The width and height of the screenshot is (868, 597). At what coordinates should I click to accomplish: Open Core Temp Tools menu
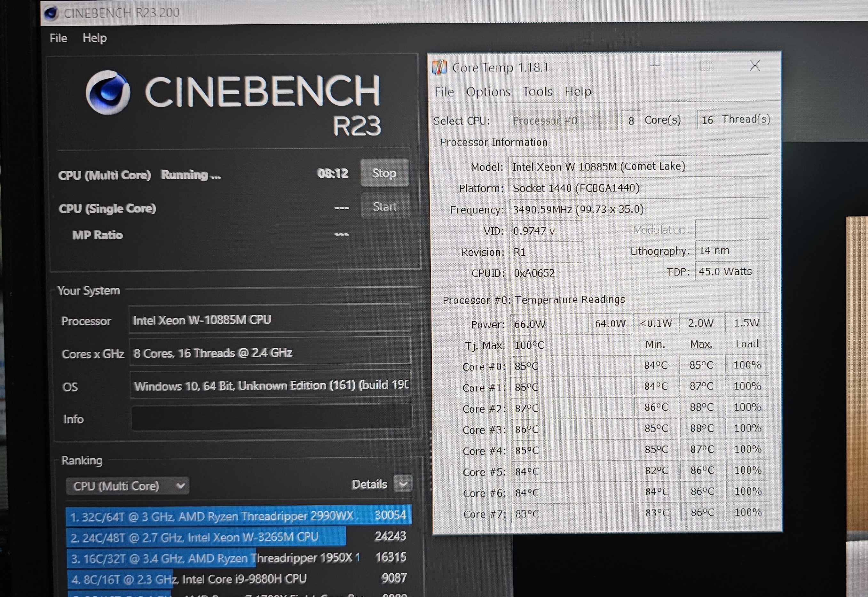click(538, 92)
